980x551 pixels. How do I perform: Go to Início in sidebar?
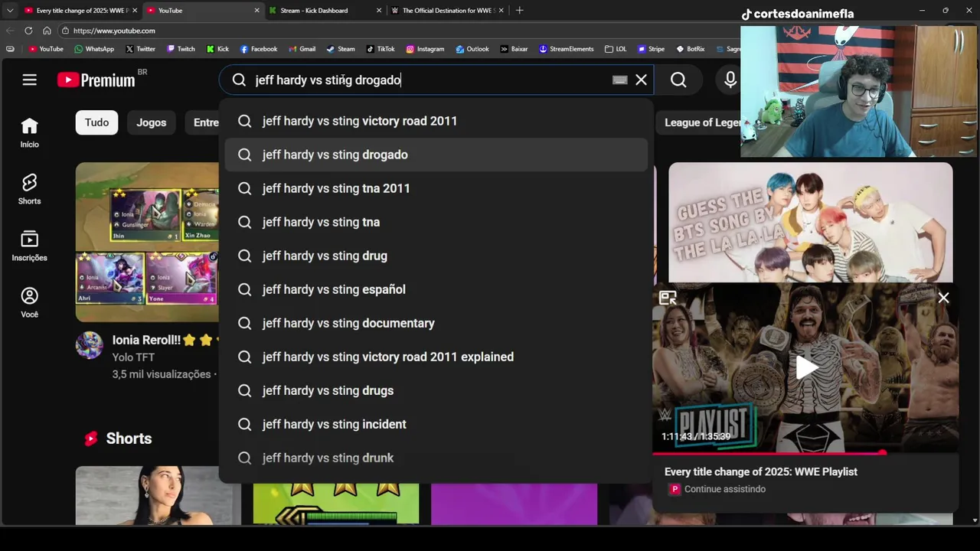29,132
